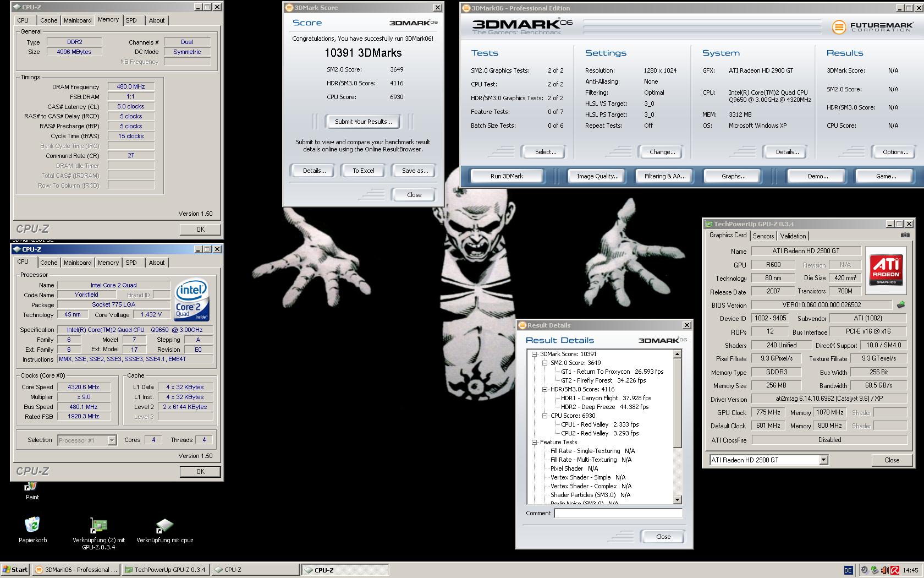Open the Windows Start button

(15, 570)
